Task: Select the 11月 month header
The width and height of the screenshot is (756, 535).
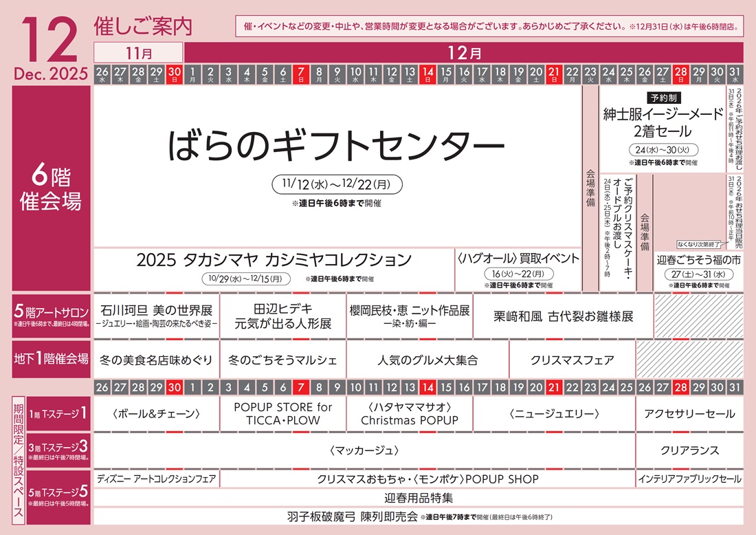Action: tap(138, 52)
